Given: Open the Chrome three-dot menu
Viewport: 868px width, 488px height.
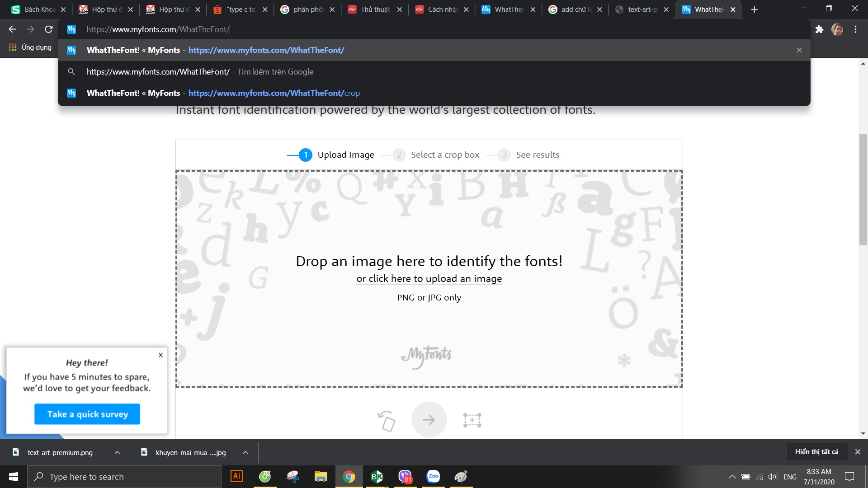Looking at the screenshot, I should pos(855,29).
